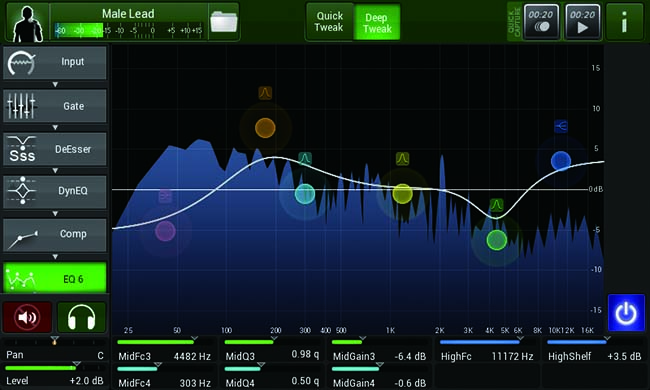Click the purple low shelf filter icon
Screen dimensions: 650x390
(165, 196)
